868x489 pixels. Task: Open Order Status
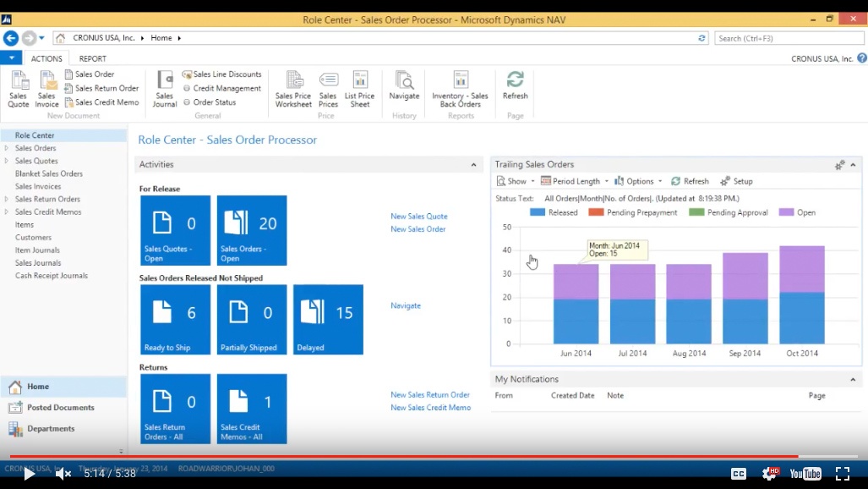[210, 102]
